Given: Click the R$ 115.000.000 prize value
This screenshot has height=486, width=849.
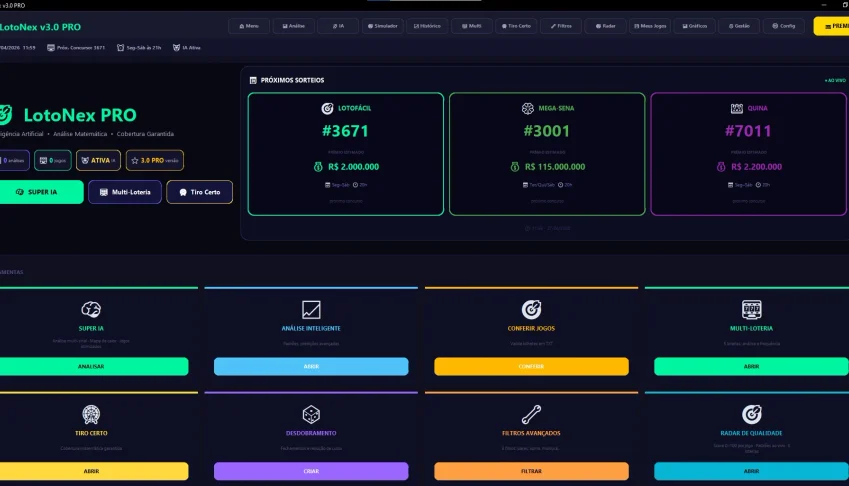Looking at the screenshot, I should pyautogui.click(x=555, y=167).
